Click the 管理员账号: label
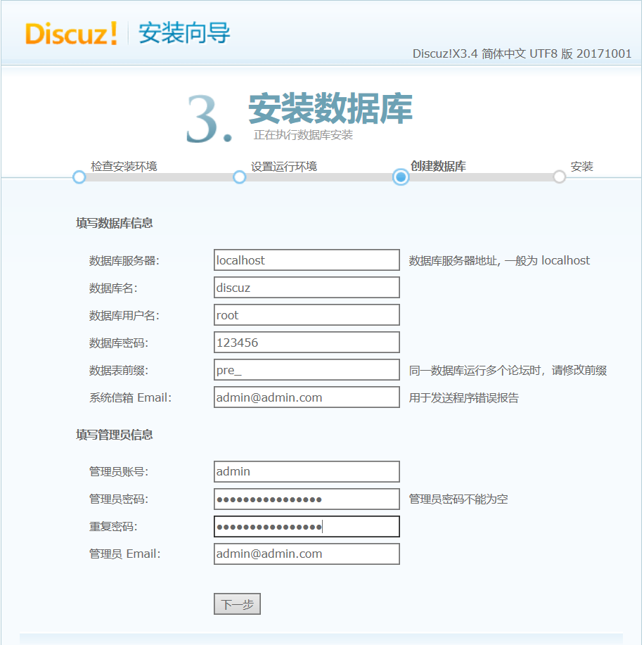 click(x=118, y=471)
